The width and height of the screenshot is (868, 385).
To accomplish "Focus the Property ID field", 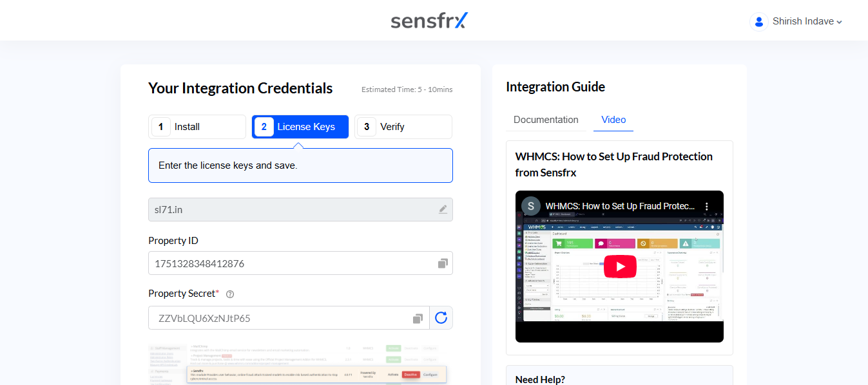I will tap(300, 263).
